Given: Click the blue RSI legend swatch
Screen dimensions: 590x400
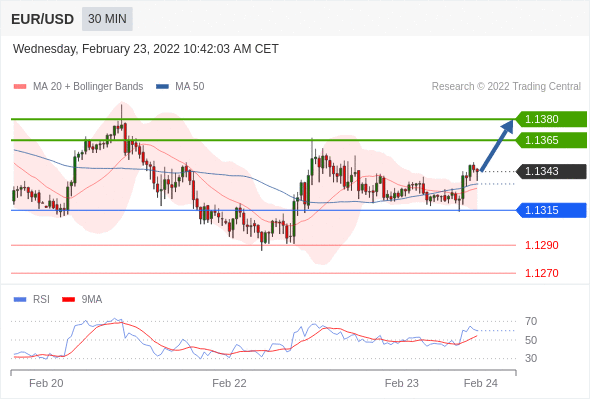Looking at the screenshot, I should 20,300.
